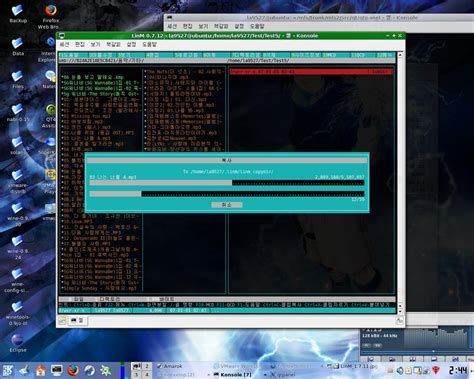Open the wine-0.9.20 desktop folder
This screenshot has width=474, height=379.
[x=17, y=214]
